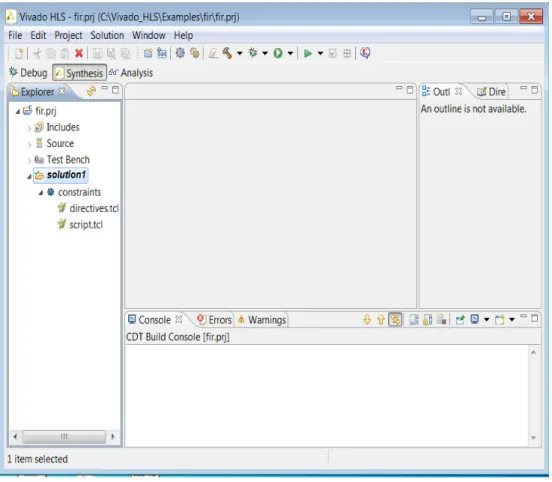Maximize the Outline panel

(x=534, y=90)
